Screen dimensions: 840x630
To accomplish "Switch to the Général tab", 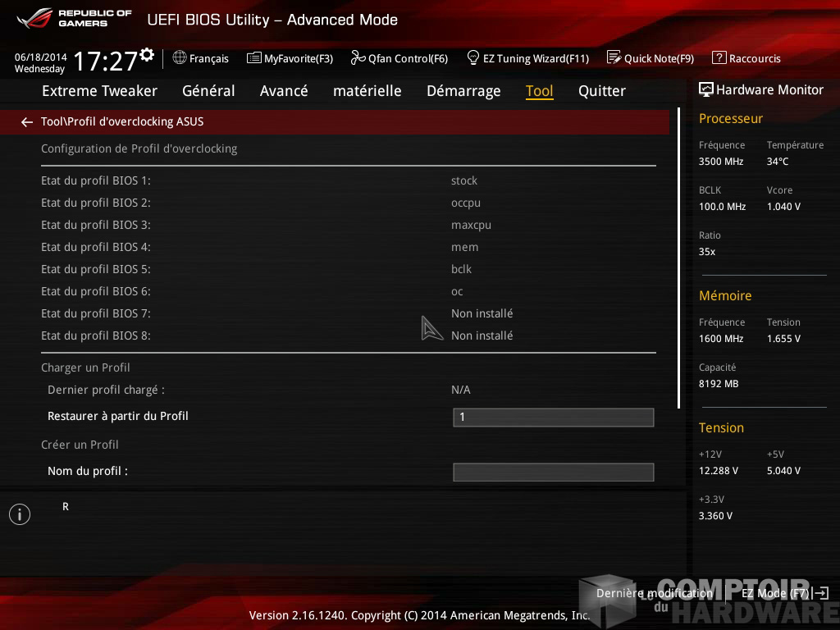I will pyautogui.click(x=208, y=91).
